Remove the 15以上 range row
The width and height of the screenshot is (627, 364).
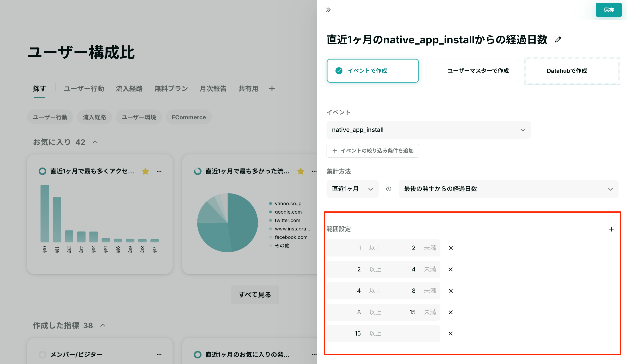click(x=451, y=333)
